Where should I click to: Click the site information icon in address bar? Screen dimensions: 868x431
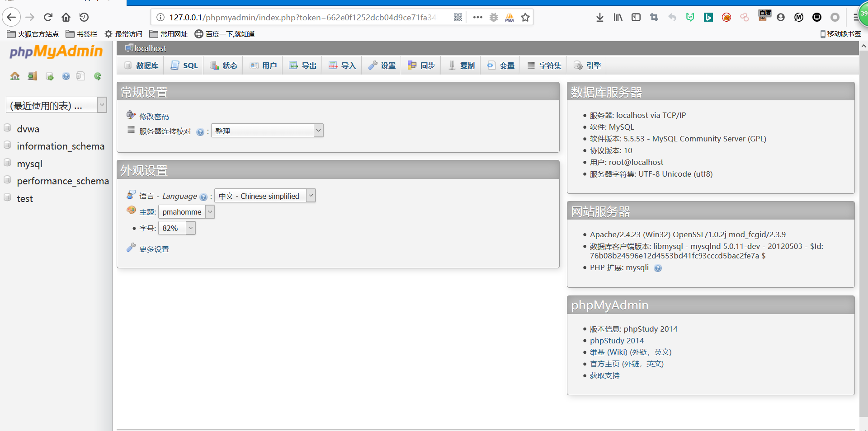point(160,17)
